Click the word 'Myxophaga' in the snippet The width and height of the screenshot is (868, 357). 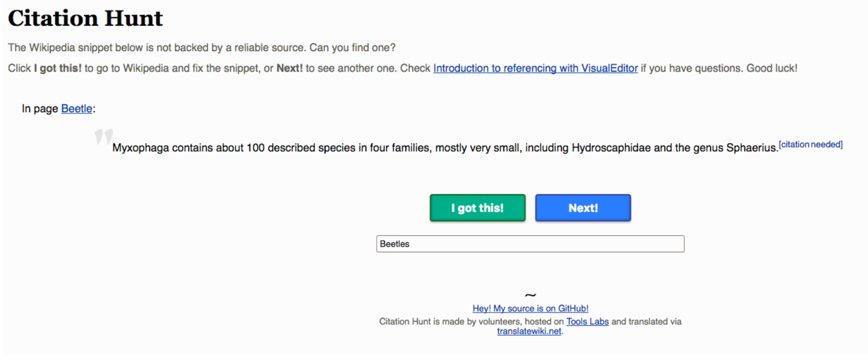140,148
